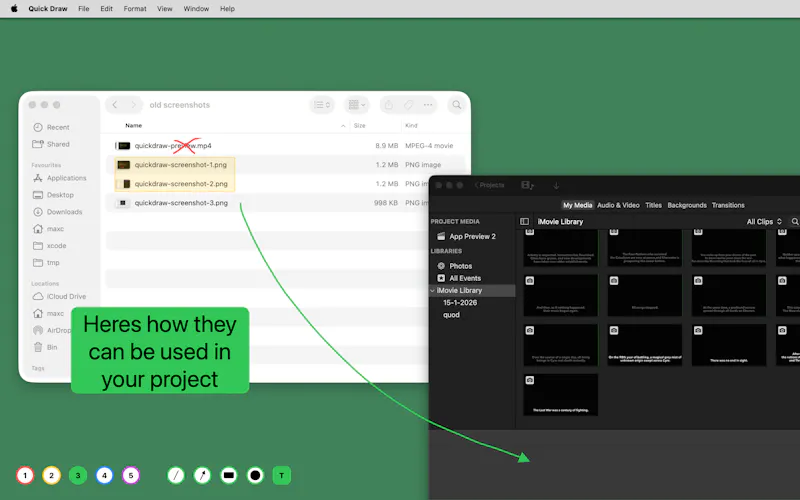800x500 pixels.
Task: Click the iMovie import down-arrow icon
Action: pos(556,186)
